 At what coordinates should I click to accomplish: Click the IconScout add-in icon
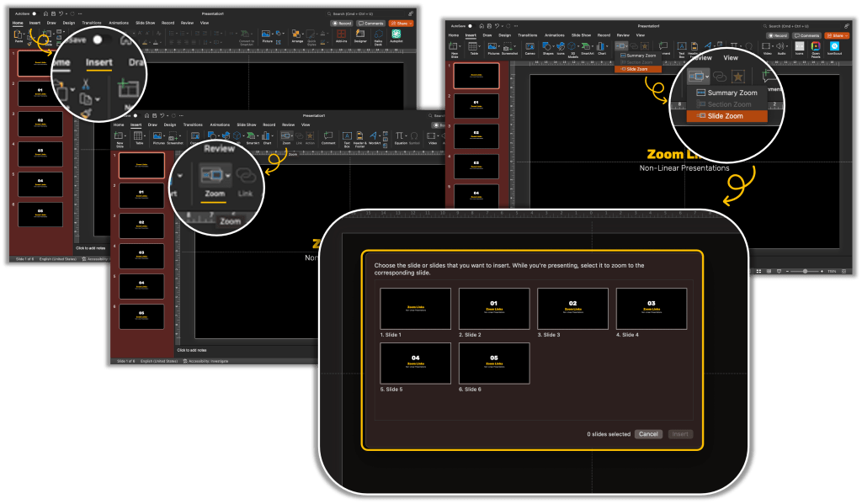[x=835, y=46]
